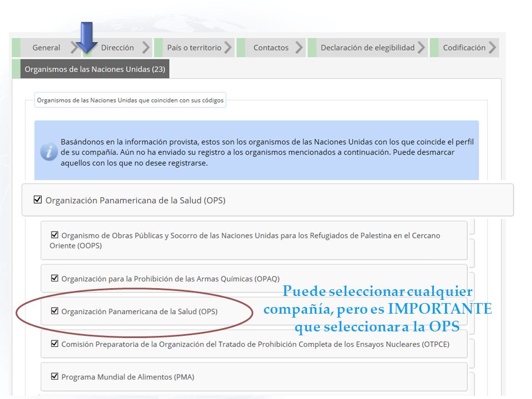Click the blue information icon
Screen dimensions: 532x399
point(49,152)
